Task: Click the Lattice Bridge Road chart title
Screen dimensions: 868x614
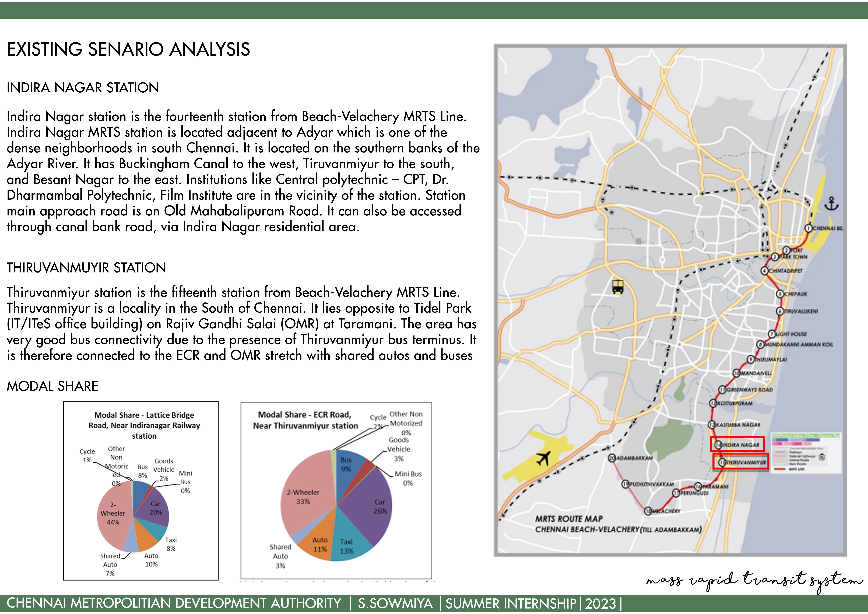Action: click(x=144, y=425)
